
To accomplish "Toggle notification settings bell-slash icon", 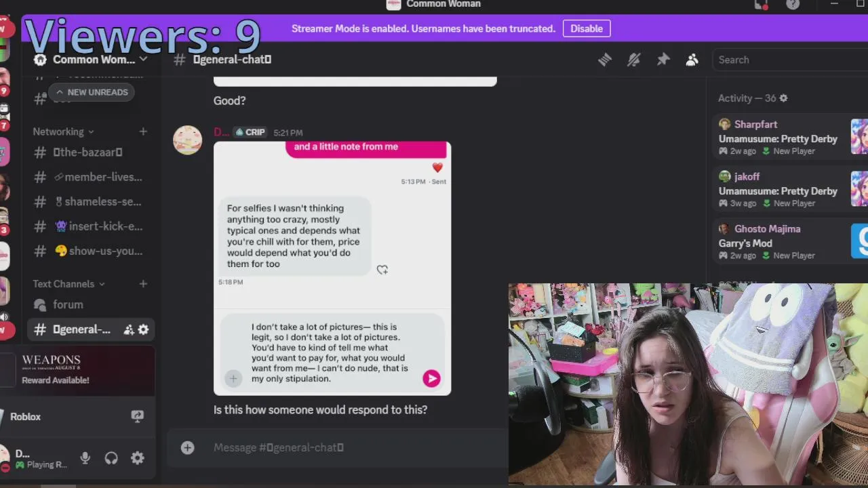I will [x=634, y=60].
